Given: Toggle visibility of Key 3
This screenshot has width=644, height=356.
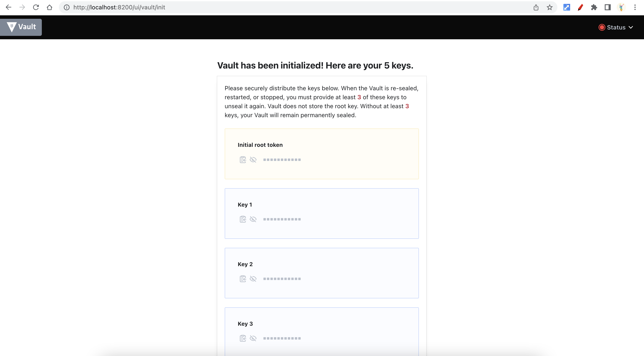Looking at the screenshot, I should [x=253, y=338].
